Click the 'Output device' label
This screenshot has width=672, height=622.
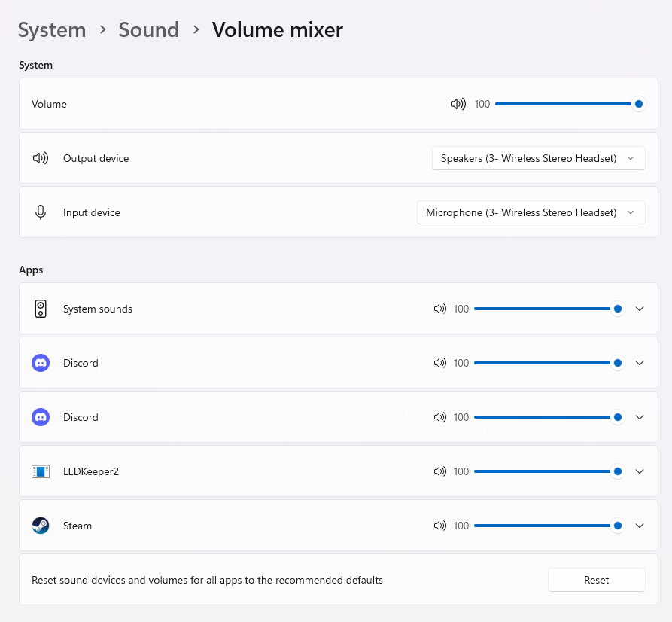point(96,158)
